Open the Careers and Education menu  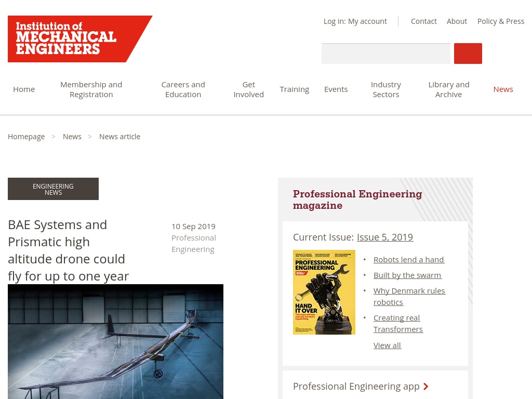pyautogui.click(x=183, y=89)
